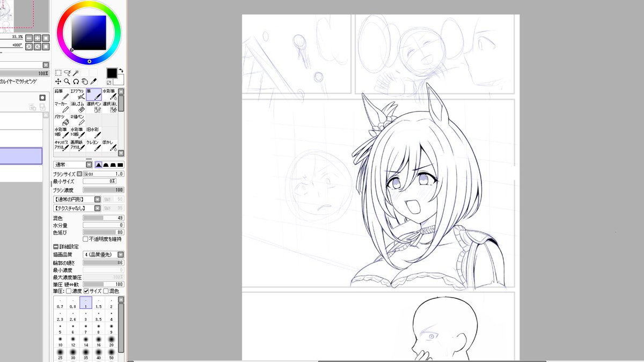Select the rectangular selection tool

(58, 72)
